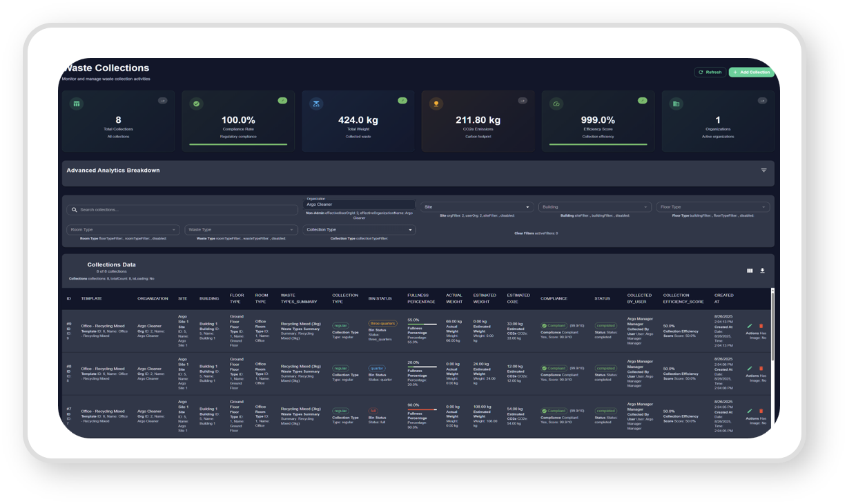Click the 24.00 kg estimated weight in row #8
Screen dimensions: 847x504
click(x=481, y=364)
